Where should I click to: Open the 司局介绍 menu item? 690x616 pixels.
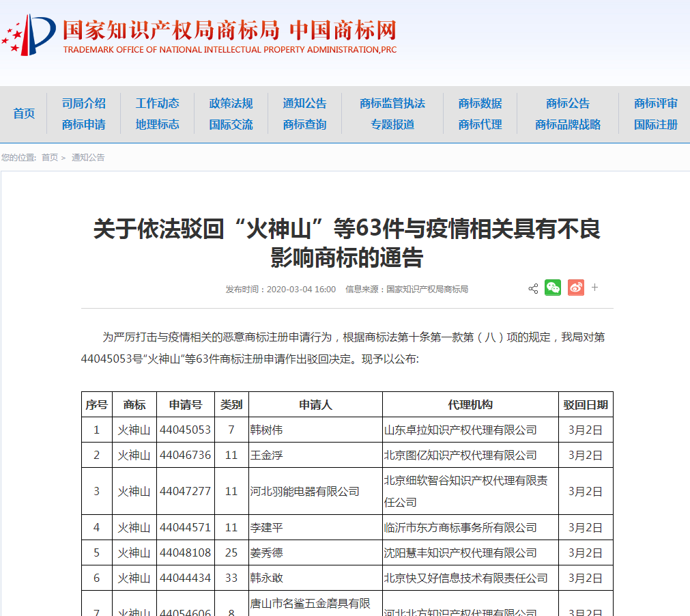click(x=83, y=103)
